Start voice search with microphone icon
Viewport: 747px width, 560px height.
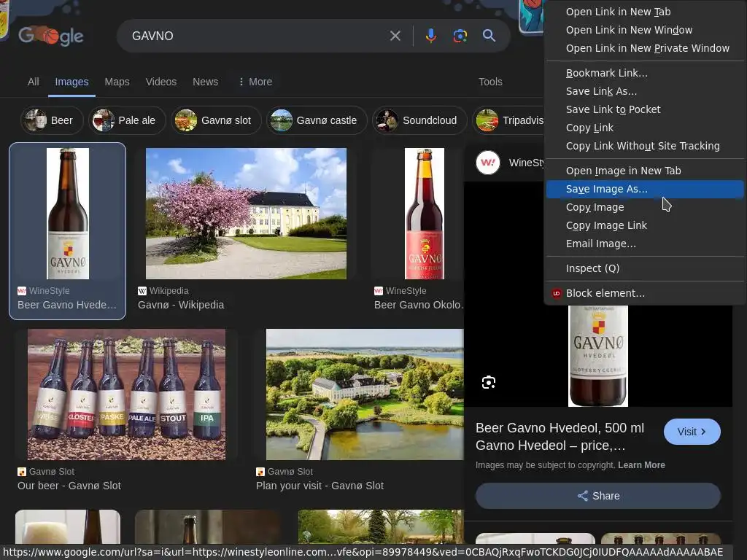430,36
